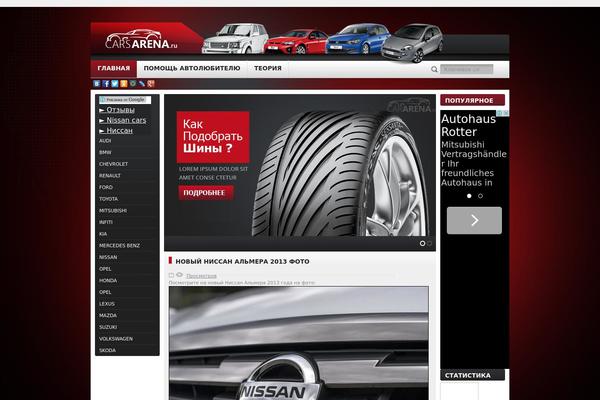Select first slide dot of tire banner
Image resolution: width=600 pixels, height=400 pixels.
422,243
